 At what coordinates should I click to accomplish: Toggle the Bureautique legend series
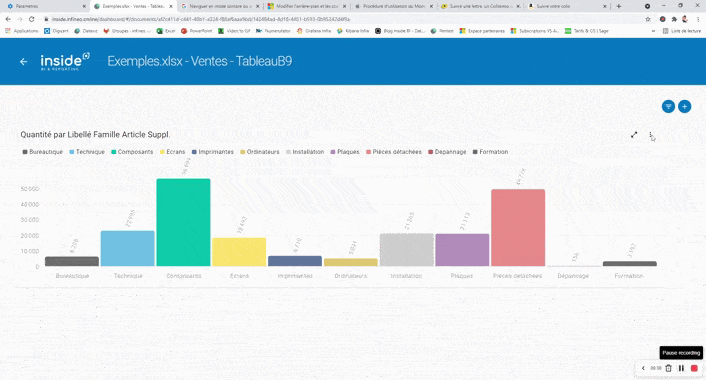[43, 152]
